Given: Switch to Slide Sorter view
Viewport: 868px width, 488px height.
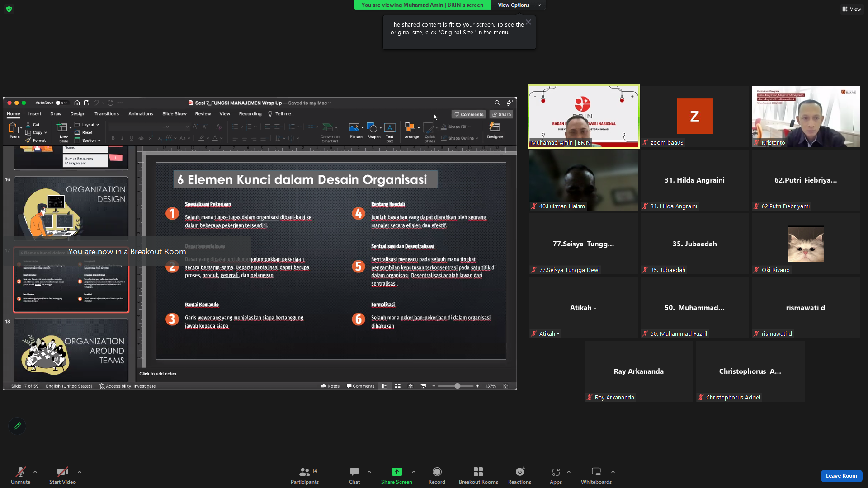Looking at the screenshot, I should pos(398,386).
